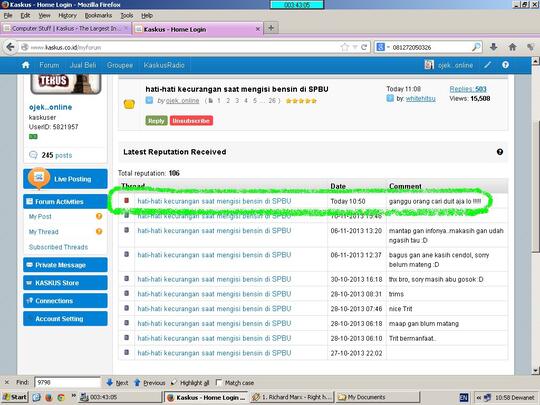540x405 pixels.
Task: Open the Tools menu
Action: [x=127, y=15]
